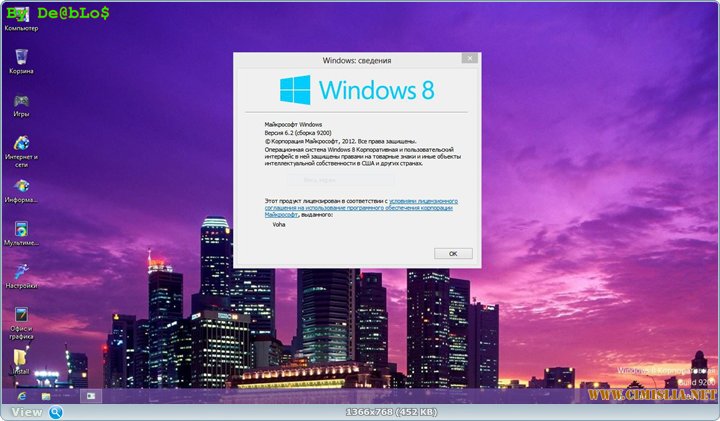This screenshot has width=720, height=421.
Task: Select the licensee name 'Voha'
Action: (279, 225)
